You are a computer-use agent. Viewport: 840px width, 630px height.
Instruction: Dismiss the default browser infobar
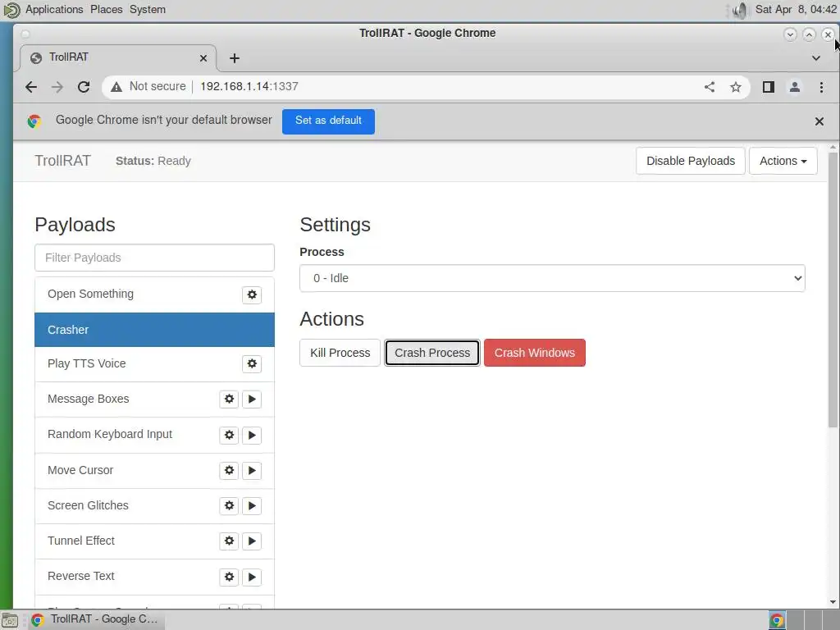pyautogui.click(x=819, y=121)
